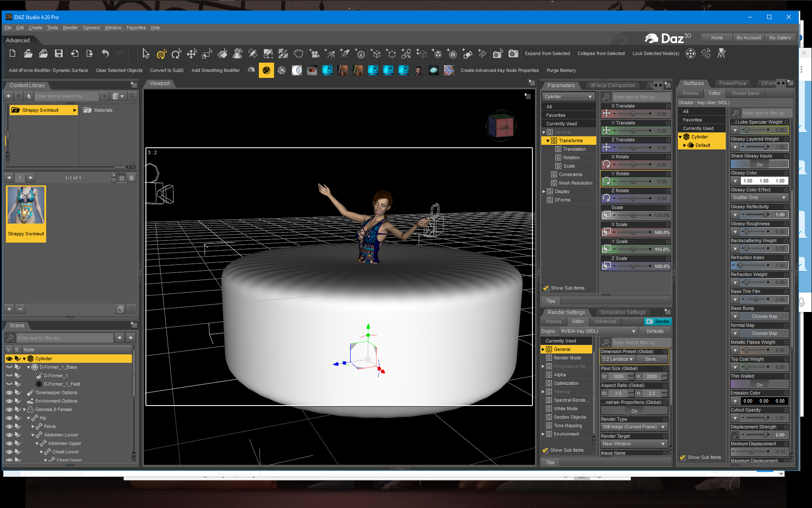
Task: Click the New Scene file icon
Action: (12, 54)
